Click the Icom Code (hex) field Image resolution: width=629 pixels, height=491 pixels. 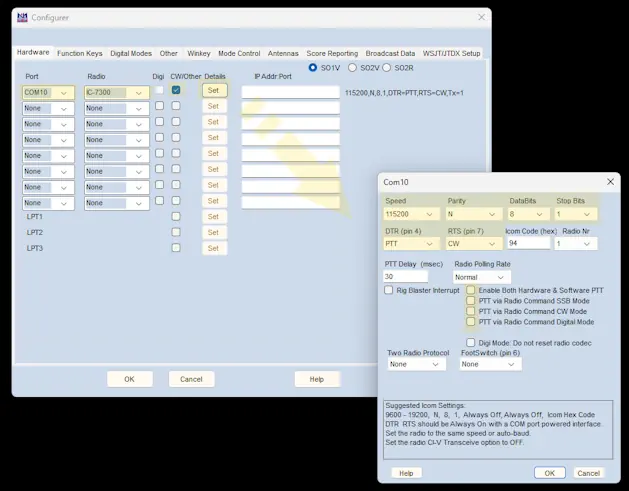[x=526, y=243]
